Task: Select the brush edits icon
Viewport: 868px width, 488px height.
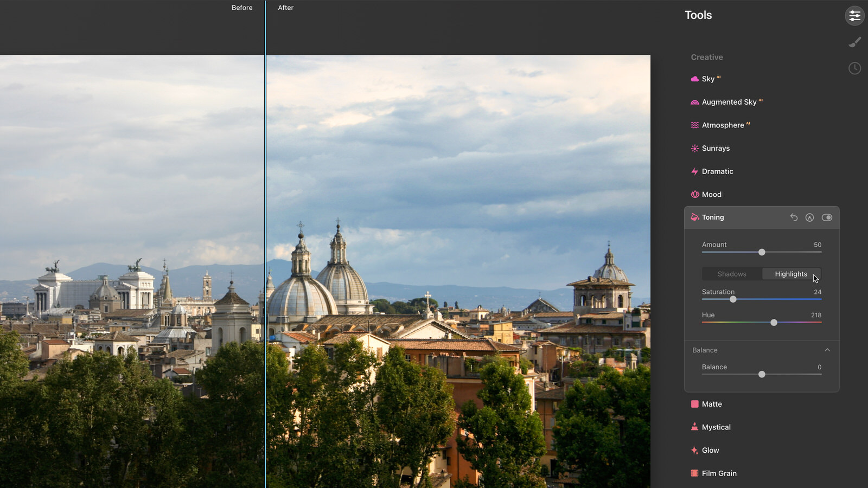Action: (854, 42)
